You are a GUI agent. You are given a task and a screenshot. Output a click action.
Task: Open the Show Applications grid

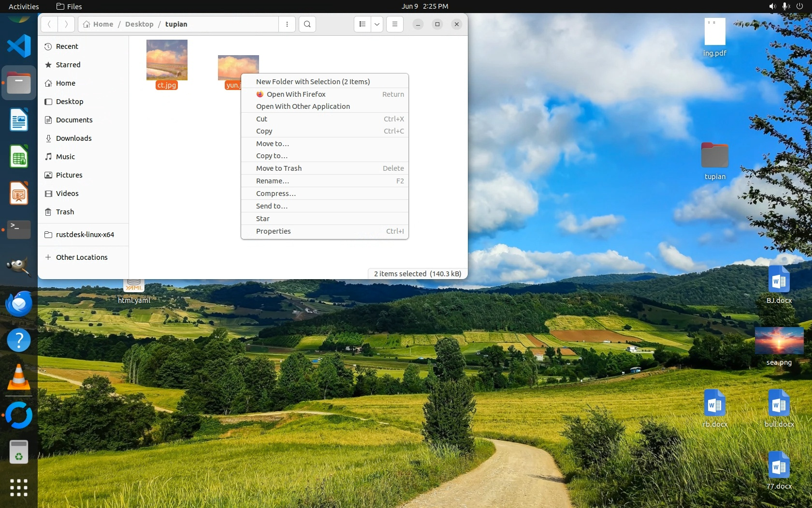click(x=19, y=487)
